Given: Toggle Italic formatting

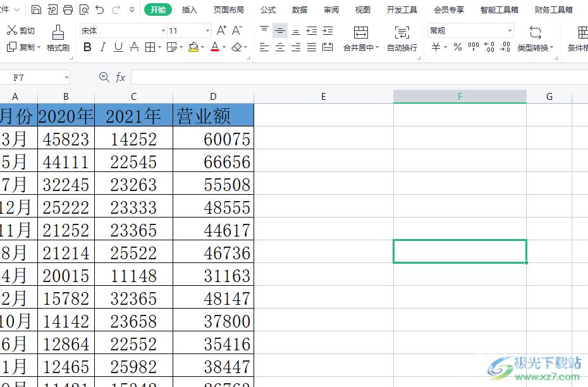Looking at the screenshot, I should (x=103, y=47).
